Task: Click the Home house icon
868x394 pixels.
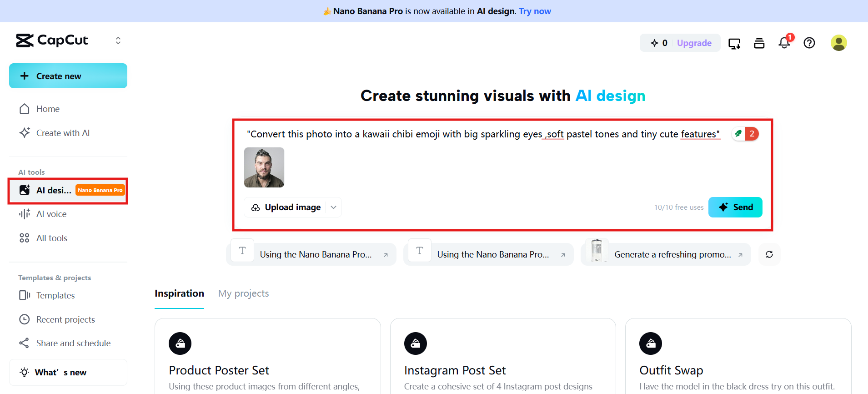Action: [x=25, y=109]
